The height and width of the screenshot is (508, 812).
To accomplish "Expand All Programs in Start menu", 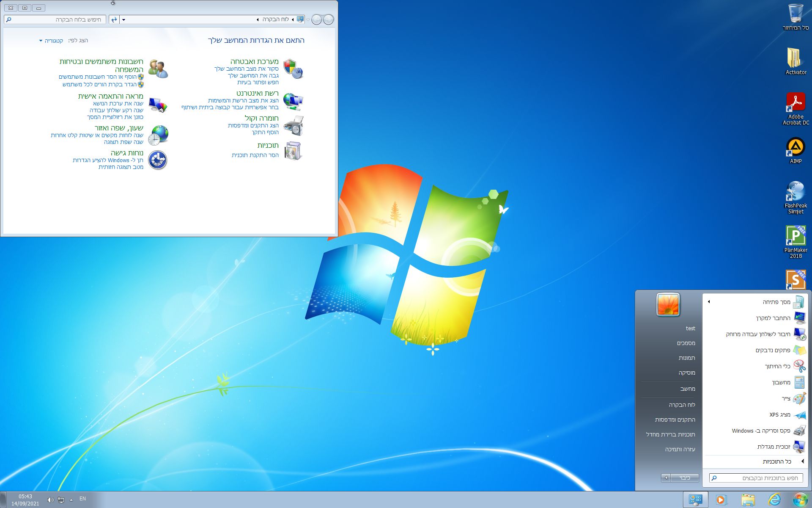I will tap(776, 461).
